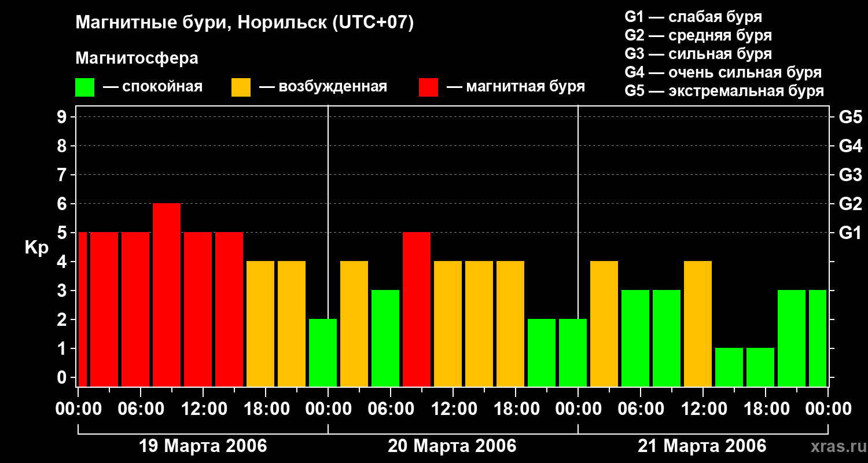Screen dimensions: 868x463
Task: Click the '20 Марта 2006' date label
Action: pos(452,446)
